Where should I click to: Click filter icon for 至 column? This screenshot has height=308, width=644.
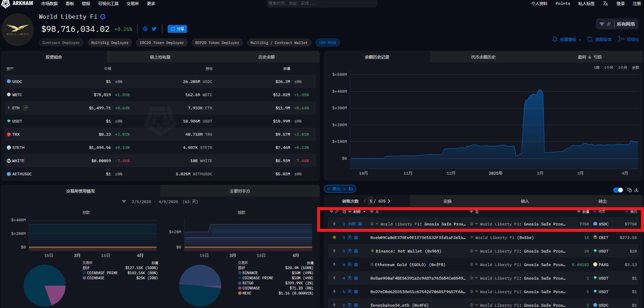click(x=471, y=212)
